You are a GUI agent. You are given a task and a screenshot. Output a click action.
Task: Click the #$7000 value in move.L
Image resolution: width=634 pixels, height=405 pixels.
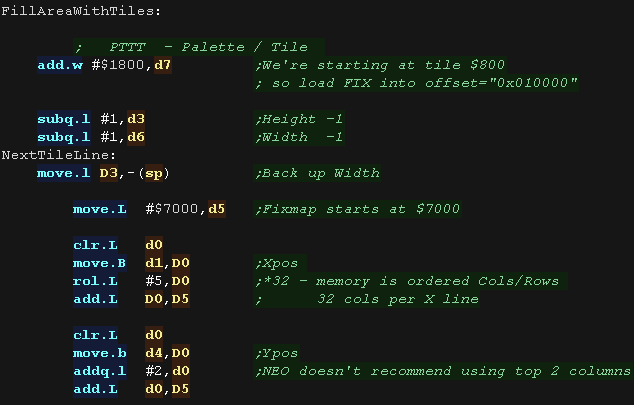[x=174, y=209]
